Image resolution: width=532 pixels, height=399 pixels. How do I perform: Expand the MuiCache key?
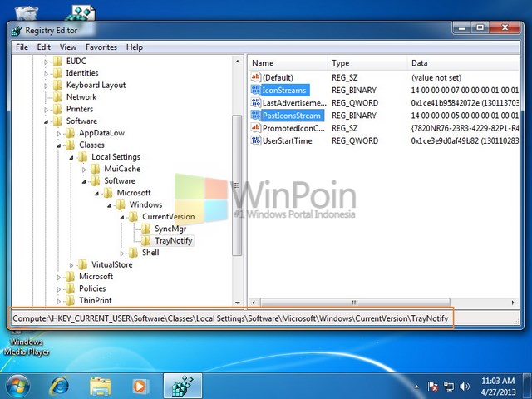pos(84,170)
